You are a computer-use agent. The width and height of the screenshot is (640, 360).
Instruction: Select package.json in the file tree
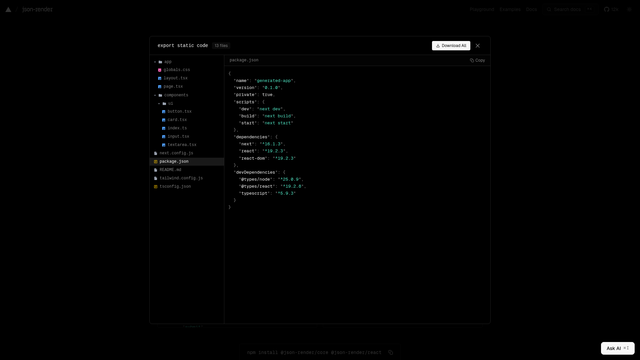[x=187, y=162]
